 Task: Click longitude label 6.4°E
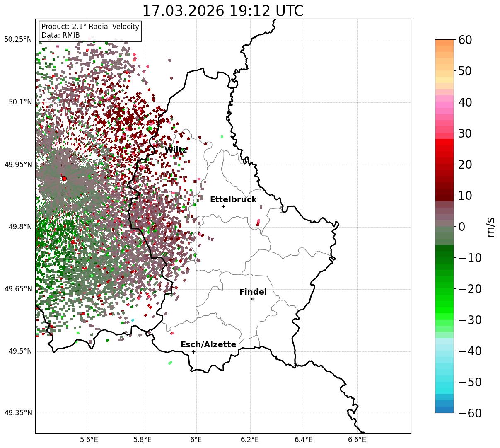[303, 440]
